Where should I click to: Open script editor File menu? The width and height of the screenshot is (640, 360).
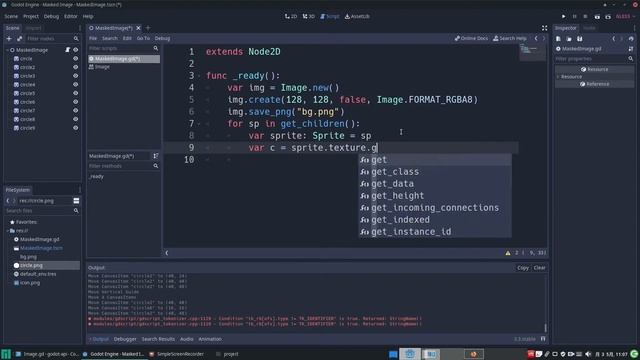point(93,38)
